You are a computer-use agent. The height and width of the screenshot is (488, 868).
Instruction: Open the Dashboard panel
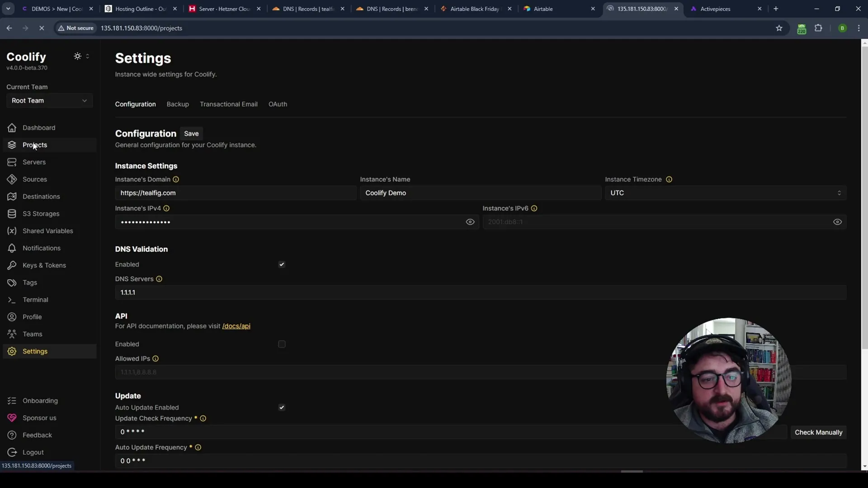tap(39, 127)
